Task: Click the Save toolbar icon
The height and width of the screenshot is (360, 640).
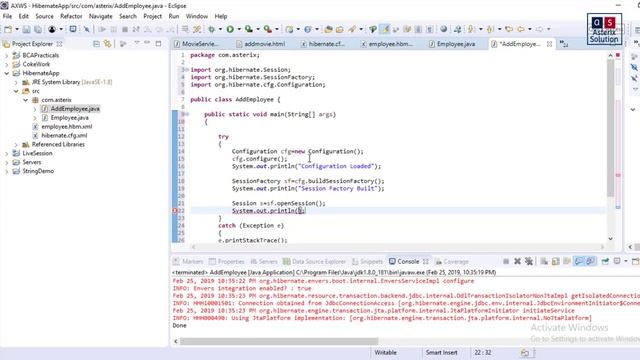Action: (27, 29)
